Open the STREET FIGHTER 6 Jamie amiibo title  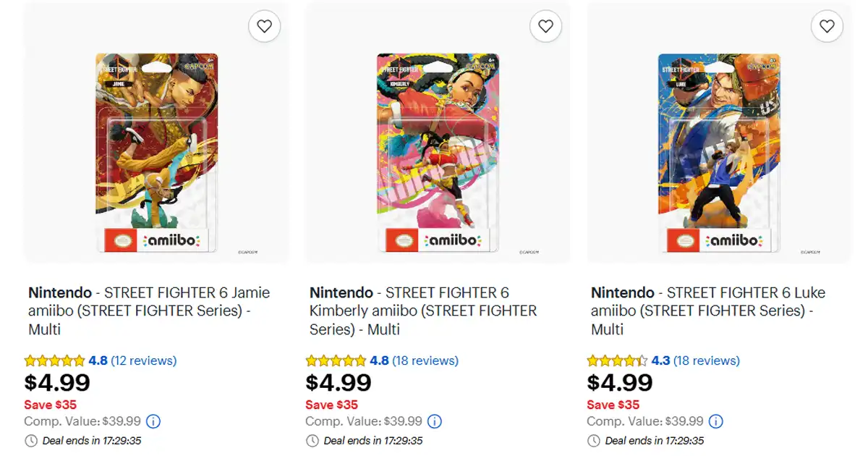(x=149, y=311)
